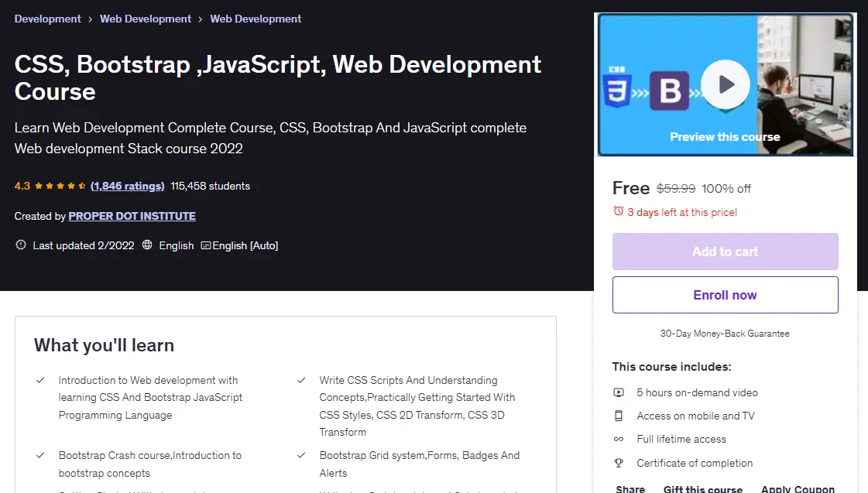This screenshot has height=493, width=868.
Task: Click the infinity lifetime access icon
Action: 619,440
